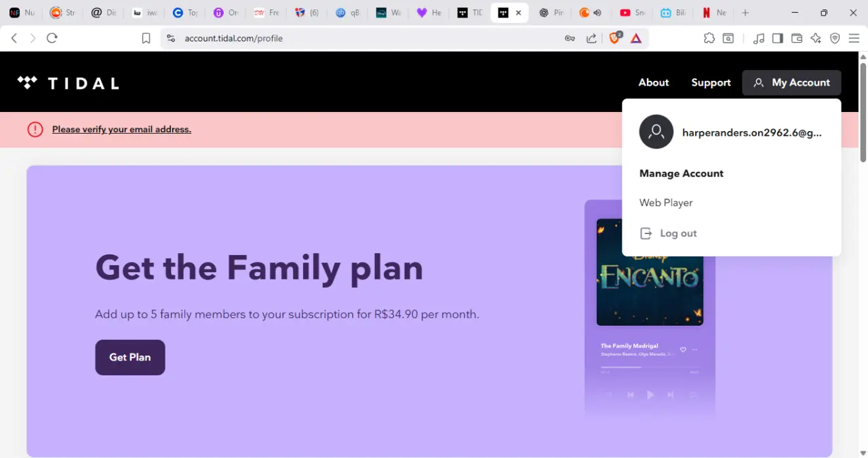Open Brave Wallet icon

tap(797, 39)
